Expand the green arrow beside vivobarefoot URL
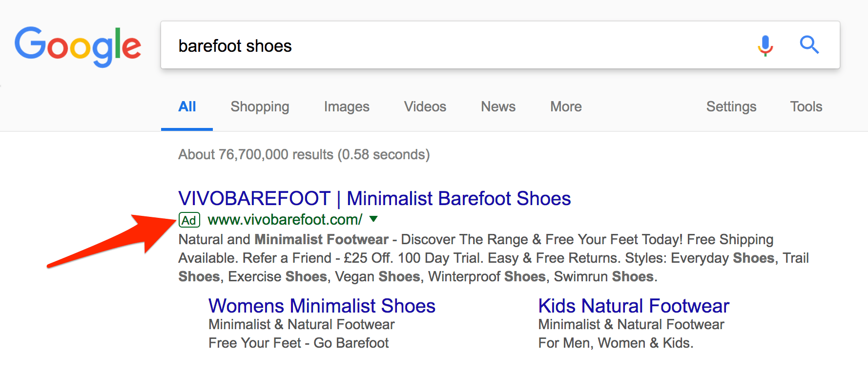The width and height of the screenshot is (868, 378). [x=373, y=219]
